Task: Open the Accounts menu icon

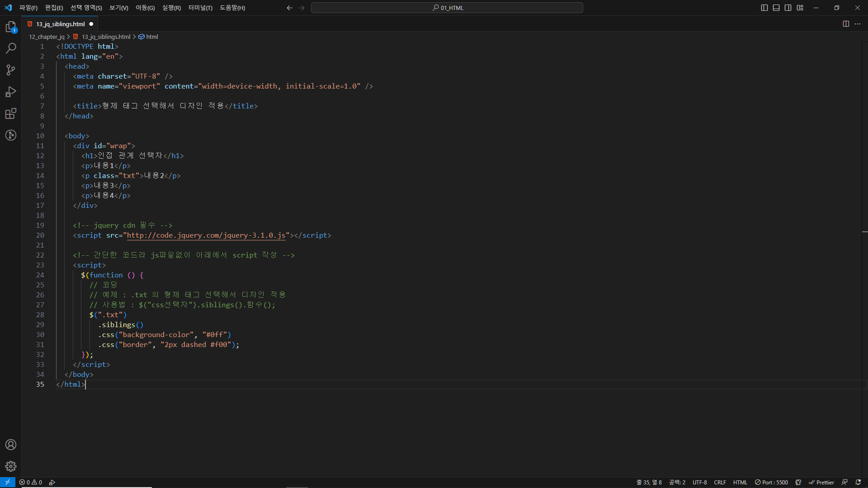Action: click(x=11, y=445)
